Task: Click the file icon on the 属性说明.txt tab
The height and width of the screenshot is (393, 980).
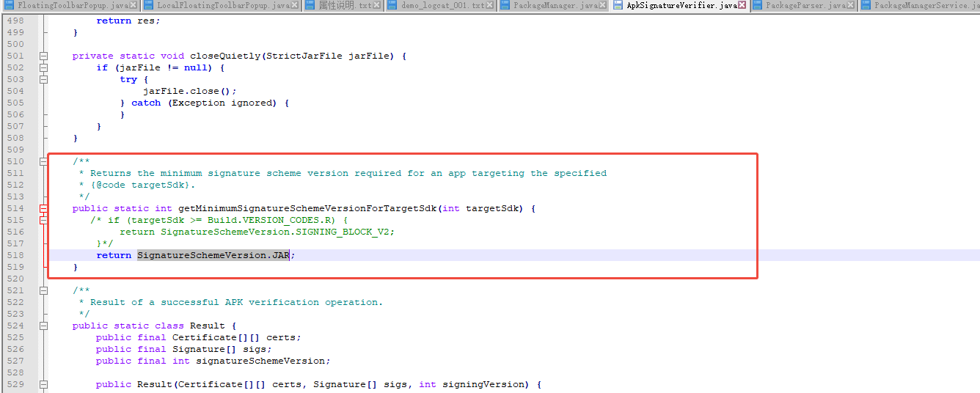Action: coord(310,6)
